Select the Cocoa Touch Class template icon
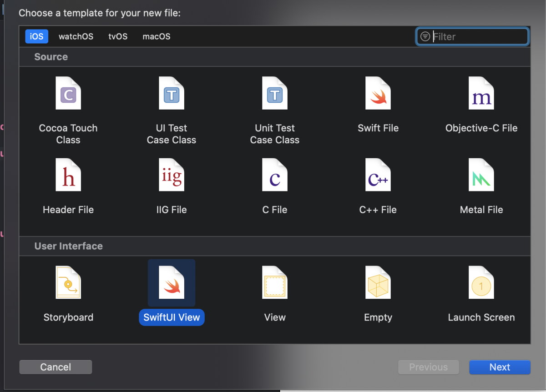The width and height of the screenshot is (546, 392). tap(68, 93)
